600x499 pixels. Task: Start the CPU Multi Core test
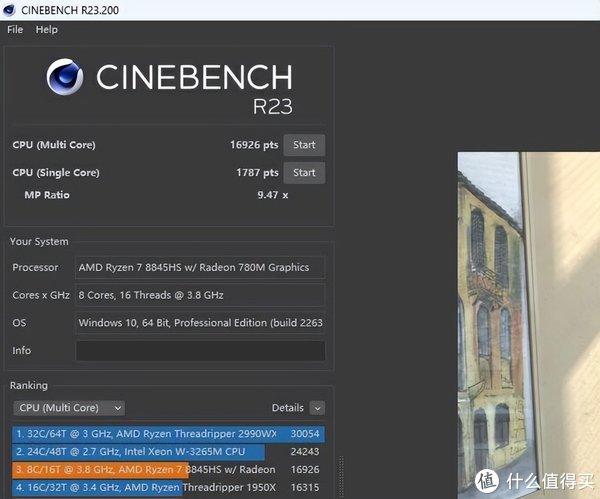[304, 145]
